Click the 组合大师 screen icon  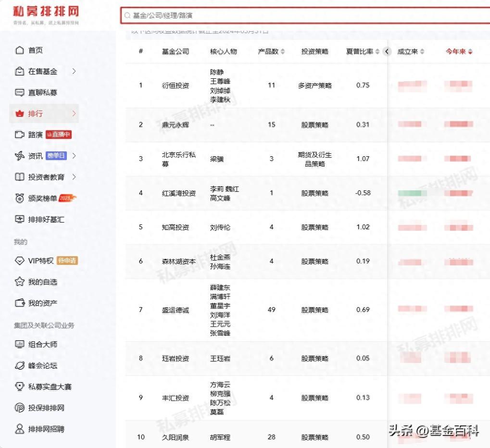pos(19,344)
